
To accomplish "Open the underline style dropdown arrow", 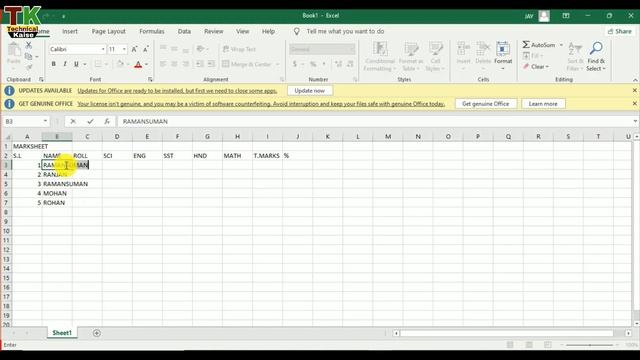I will pos(84,64).
